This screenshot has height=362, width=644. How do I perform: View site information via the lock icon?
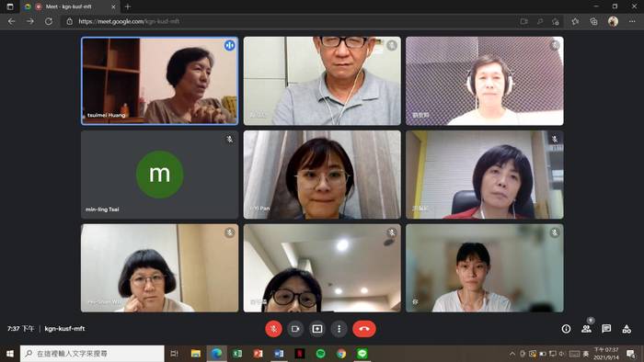(69, 21)
